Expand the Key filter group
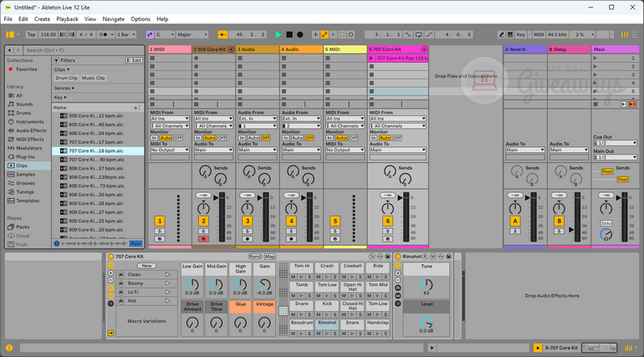Screen dimensions: 644x357 pyautogui.click(x=59, y=97)
